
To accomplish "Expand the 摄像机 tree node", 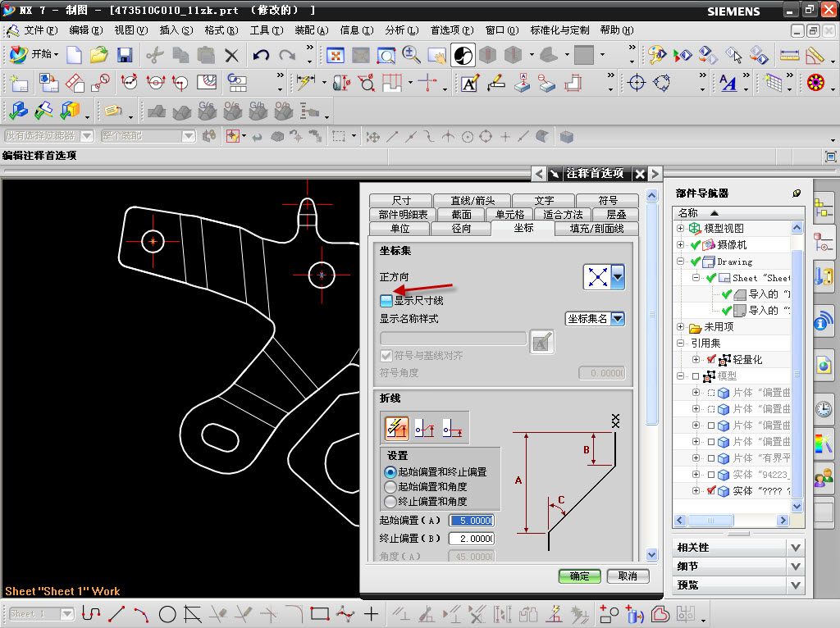I will point(680,244).
